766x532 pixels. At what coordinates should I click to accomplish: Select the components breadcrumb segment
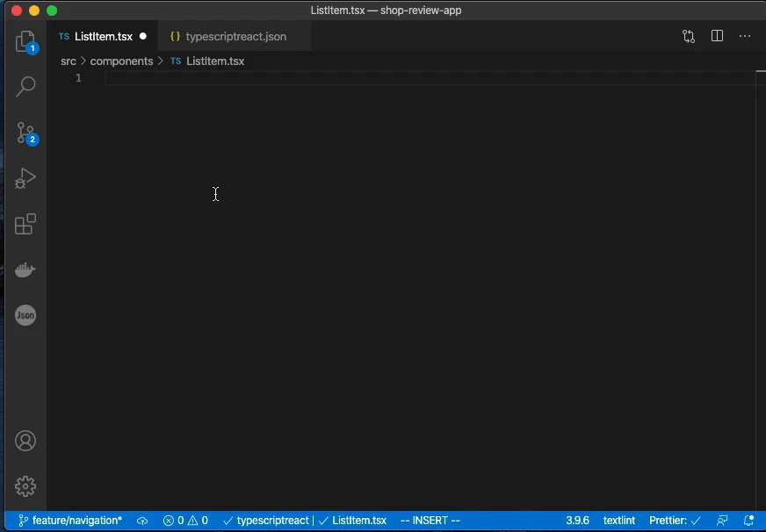[x=121, y=61]
